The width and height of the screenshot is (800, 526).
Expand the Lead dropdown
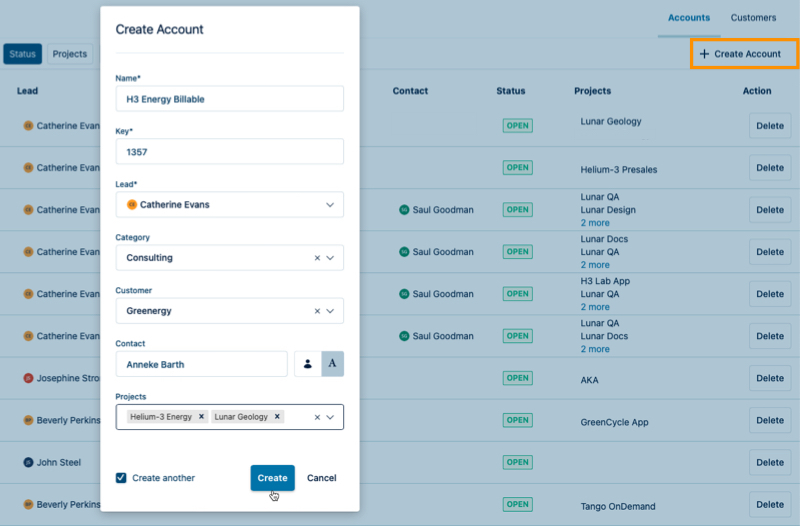coord(330,205)
